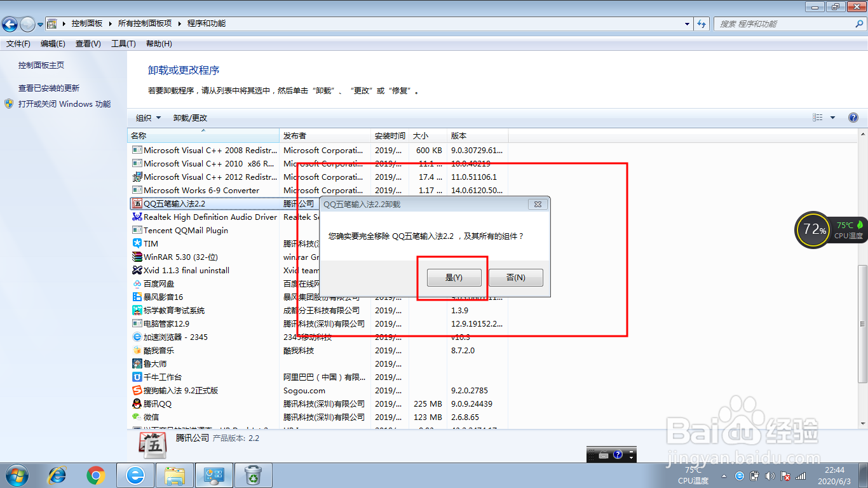Select QQ五笔输入法2.2 program icon
Viewport: 868px width, 488px height.
[x=137, y=204]
